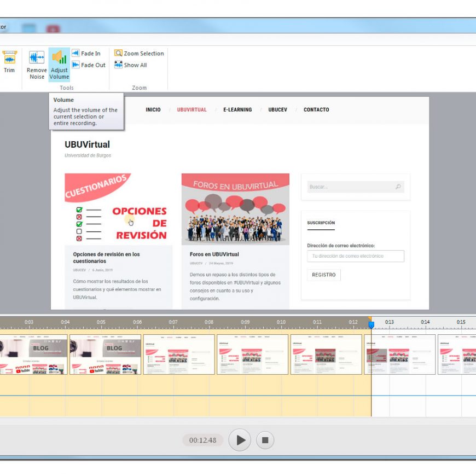The height and width of the screenshot is (476, 476).
Task: Select the timeline thumbnail under the 0:07 mark
Action: coord(179,355)
